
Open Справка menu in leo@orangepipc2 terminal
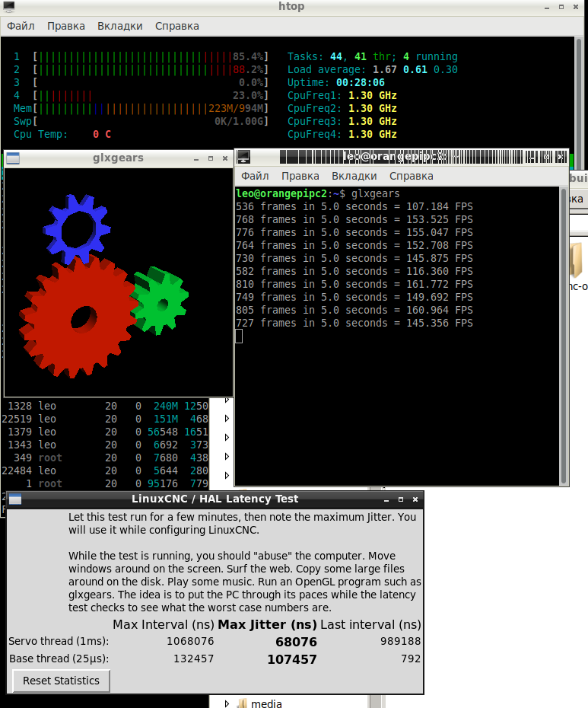click(x=411, y=176)
